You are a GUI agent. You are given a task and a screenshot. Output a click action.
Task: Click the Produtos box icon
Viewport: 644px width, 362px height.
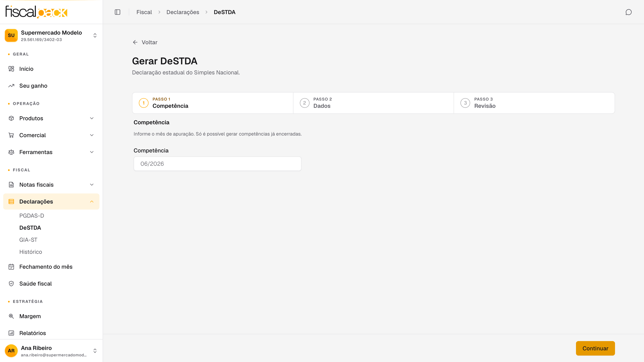[11, 118]
